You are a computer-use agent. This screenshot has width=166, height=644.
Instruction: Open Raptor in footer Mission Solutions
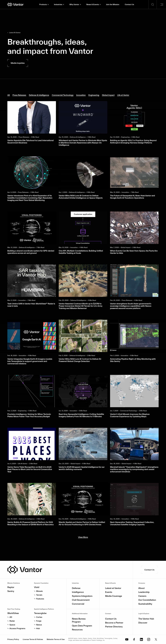click(x=11, y=587)
